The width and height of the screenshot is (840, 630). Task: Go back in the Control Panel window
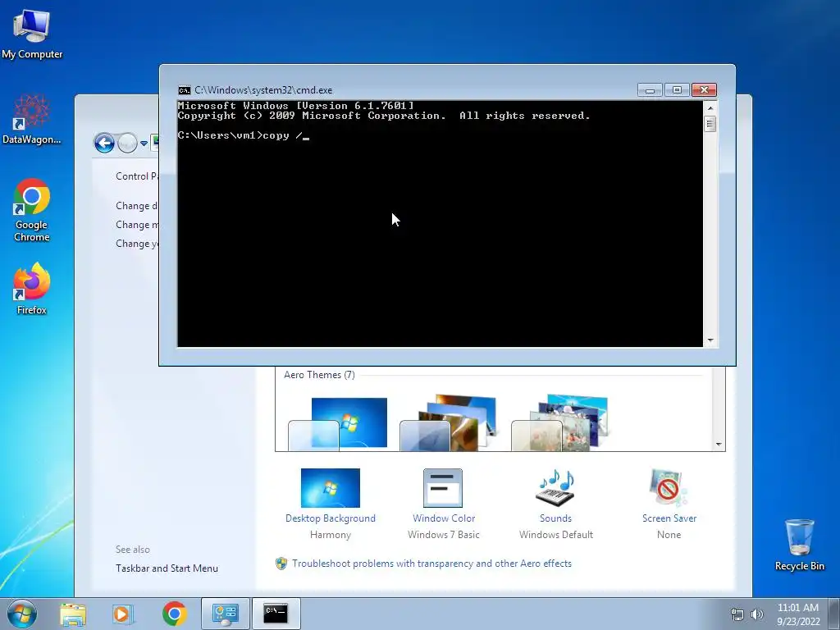[104, 143]
